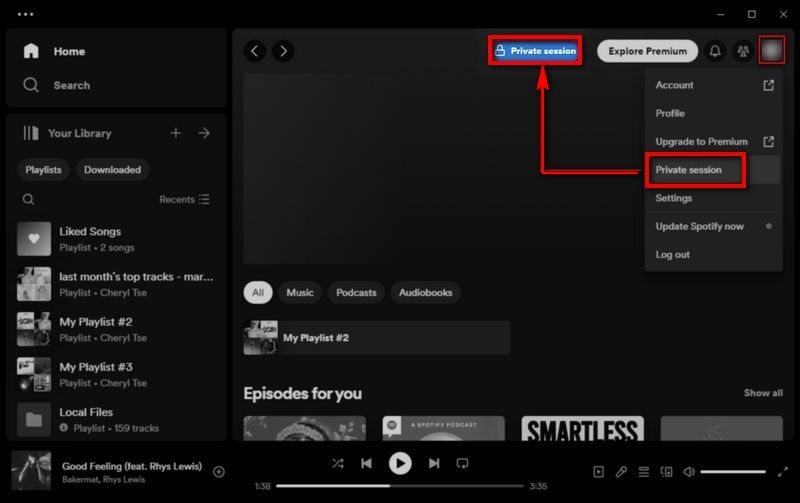The image size is (800, 503).
Task: Navigate forward with right chevron
Action: (283, 51)
